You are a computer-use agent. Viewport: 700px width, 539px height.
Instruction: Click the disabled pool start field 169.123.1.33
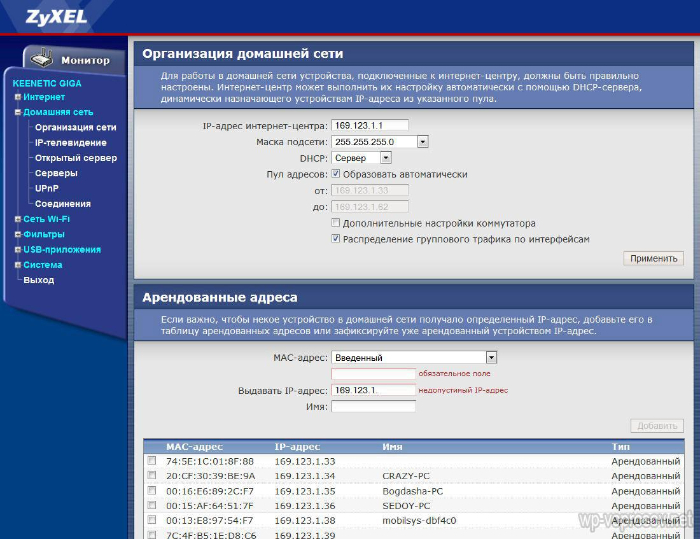370,190
